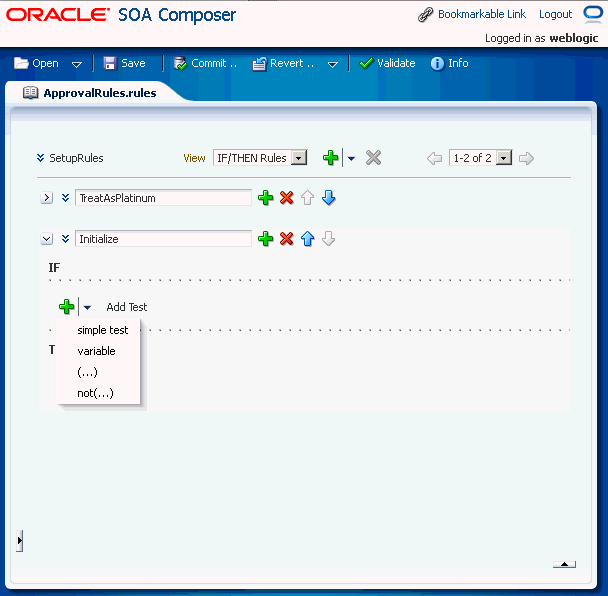Move TreatAsPlatinum rule down with blue arrow
The image size is (608, 596).
(x=328, y=198)
